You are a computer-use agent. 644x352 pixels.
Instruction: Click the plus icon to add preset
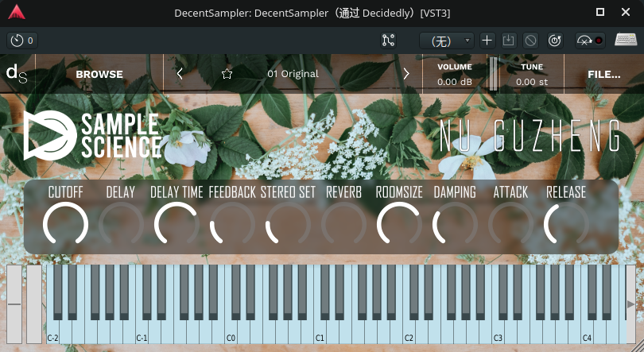pos(487,41)
